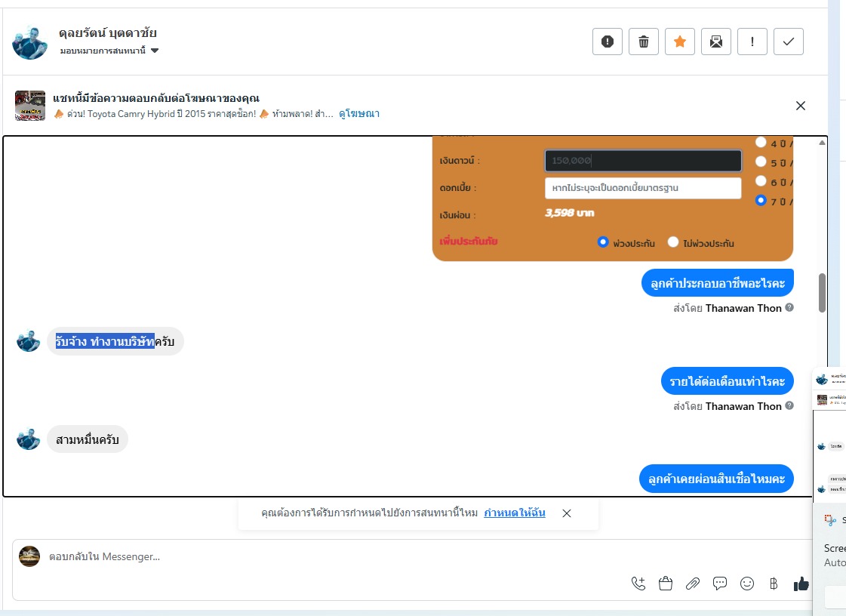Open the emoji picker
This screenshot has width=846, height=616.
click(x=746, y=584)
